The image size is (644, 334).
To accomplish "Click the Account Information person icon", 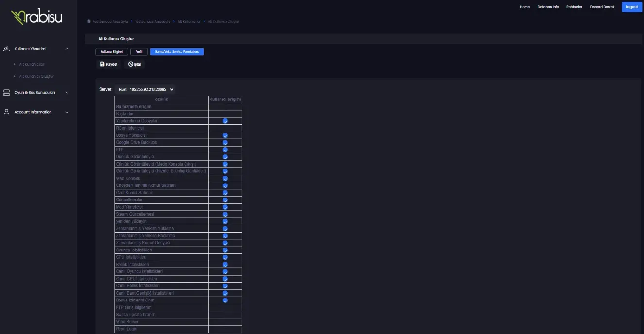I will click(x=6, y=112).
